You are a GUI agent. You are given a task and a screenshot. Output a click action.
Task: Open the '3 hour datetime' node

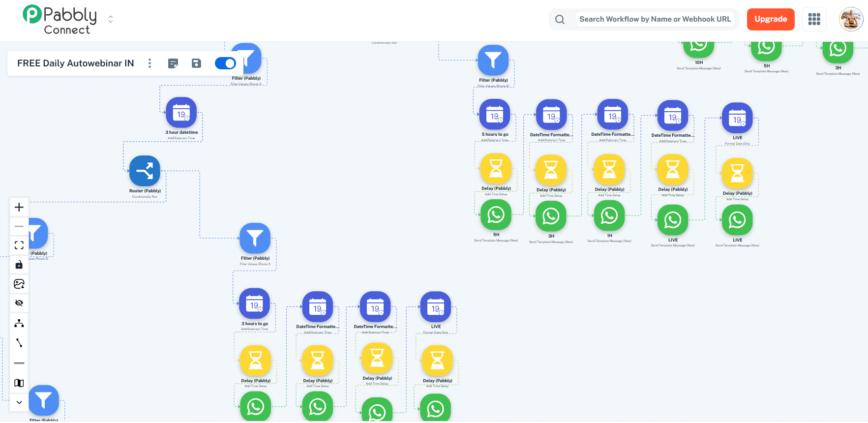(x=181, y=113)
